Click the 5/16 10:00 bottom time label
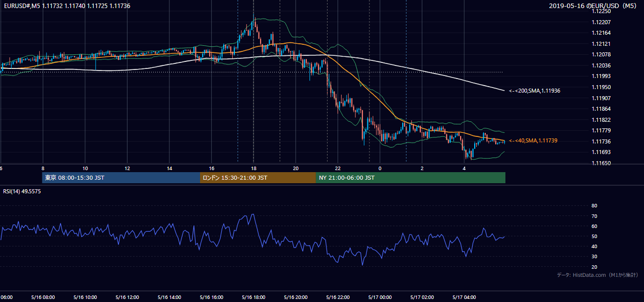This screenshot has width=644, height=302. 85,297
